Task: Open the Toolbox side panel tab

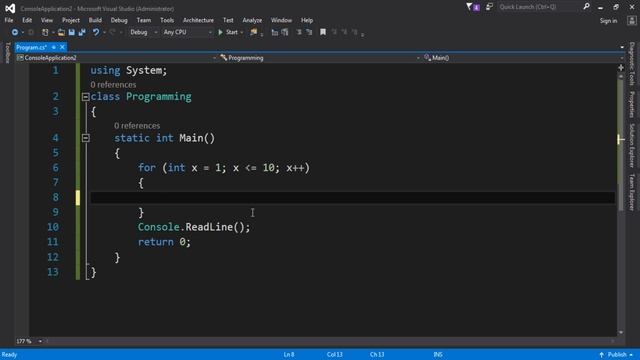Action: pos(7,53)
